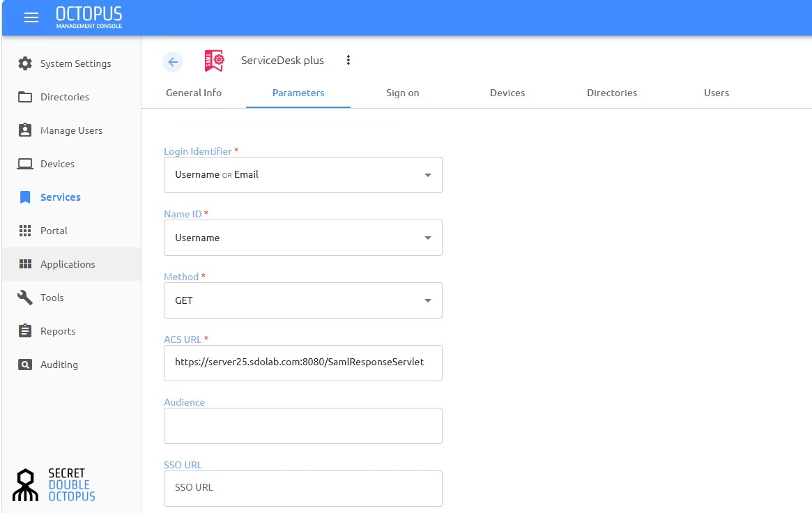Select the Parameters tab
This screenshot has width=812, height=513.
[298, 93]
